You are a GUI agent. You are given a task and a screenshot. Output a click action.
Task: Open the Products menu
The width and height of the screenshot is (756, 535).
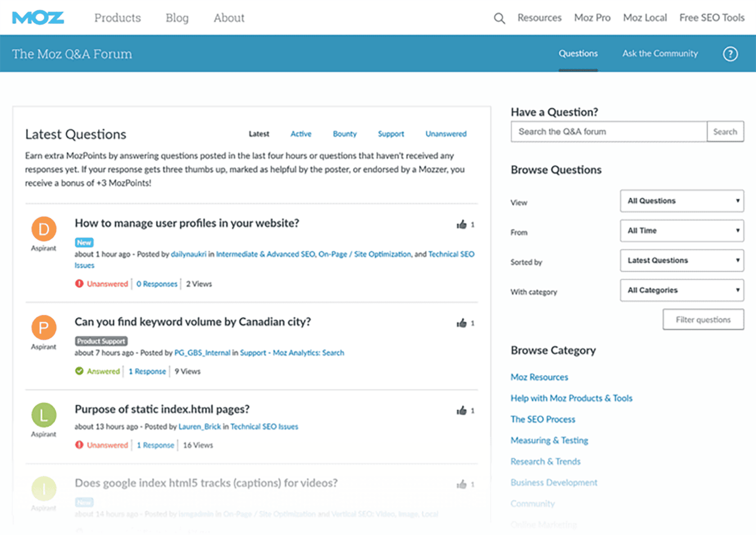(117, 18)
